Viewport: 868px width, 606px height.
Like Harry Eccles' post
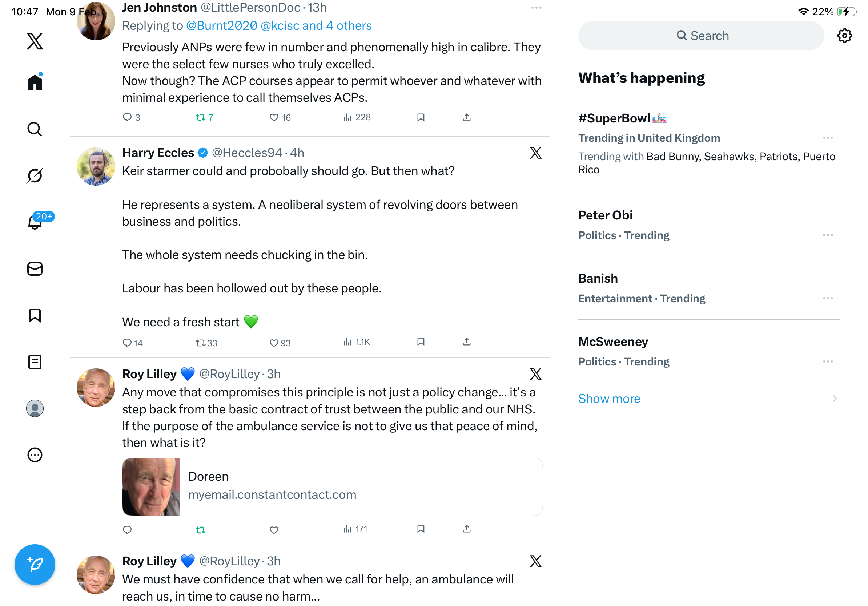coord(274,343)
